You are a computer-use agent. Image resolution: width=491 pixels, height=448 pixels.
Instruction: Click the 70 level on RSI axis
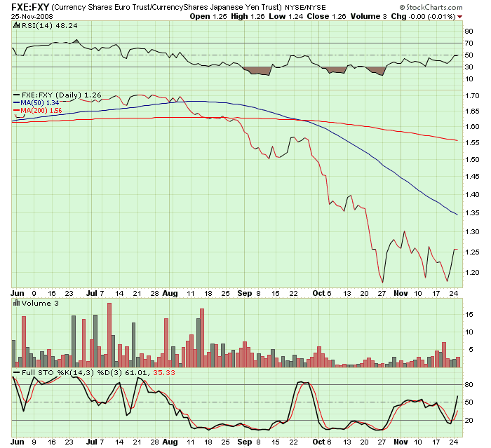469,43
